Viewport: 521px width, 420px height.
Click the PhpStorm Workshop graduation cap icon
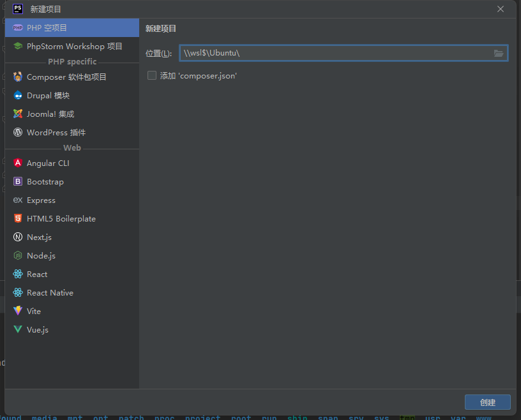click(x=18, y=46)
